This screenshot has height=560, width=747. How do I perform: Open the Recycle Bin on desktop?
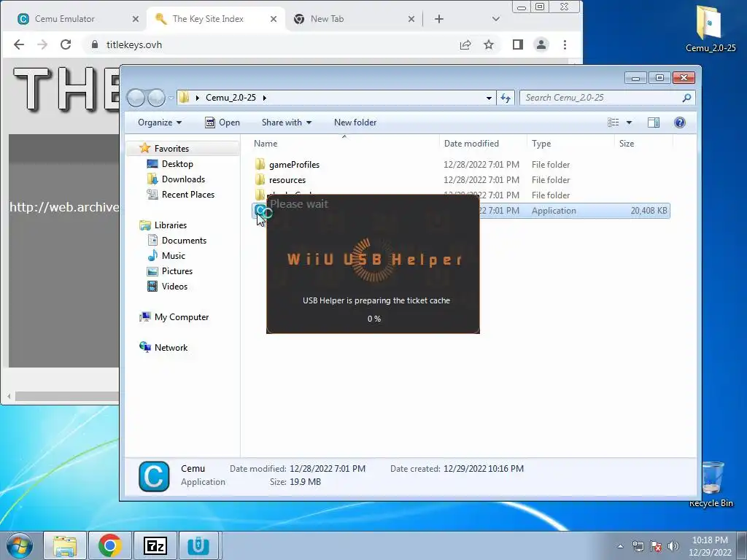(712, 483)
